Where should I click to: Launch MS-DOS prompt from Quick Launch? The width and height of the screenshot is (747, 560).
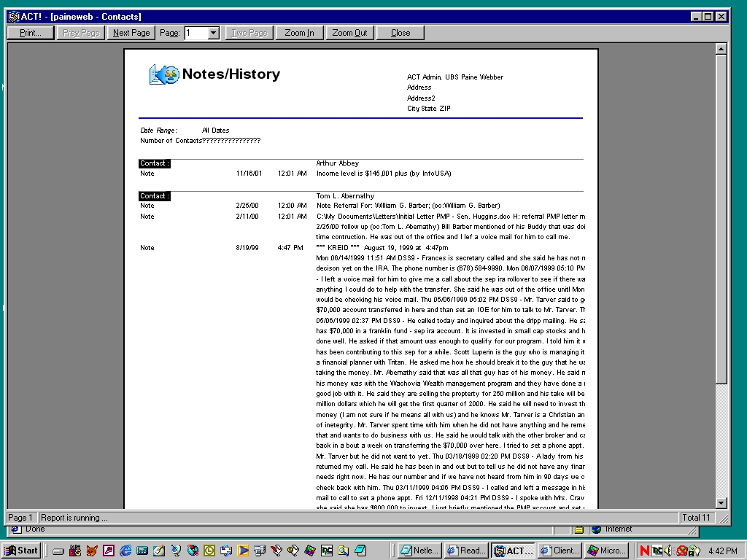(x=75, y=551)
